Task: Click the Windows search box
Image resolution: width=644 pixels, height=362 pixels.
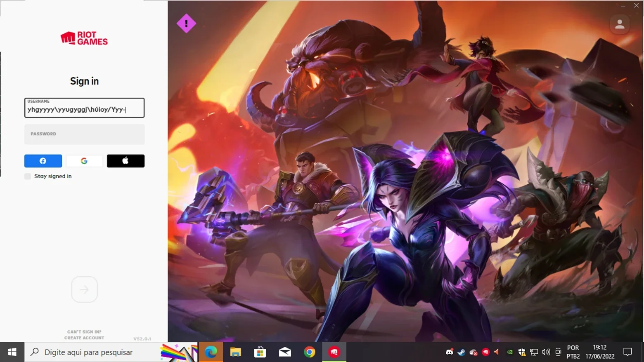Action: [93, 352]
